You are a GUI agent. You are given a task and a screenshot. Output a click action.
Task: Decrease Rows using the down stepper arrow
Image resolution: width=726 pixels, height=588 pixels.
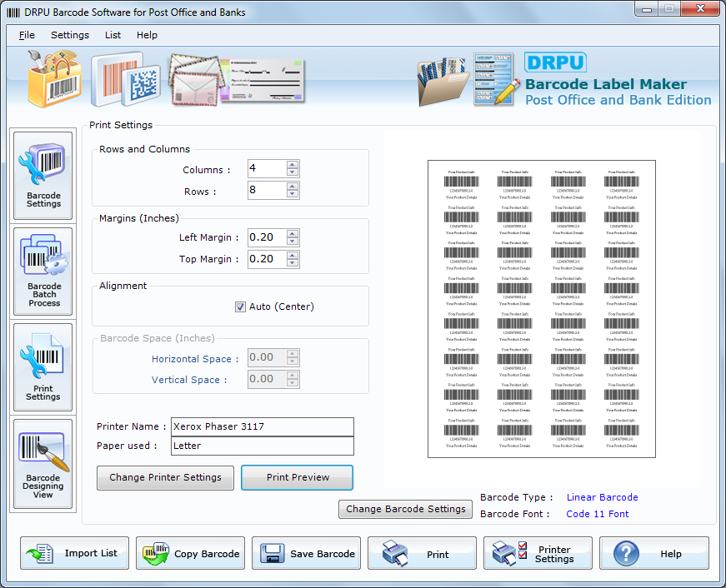click(293, 194)
